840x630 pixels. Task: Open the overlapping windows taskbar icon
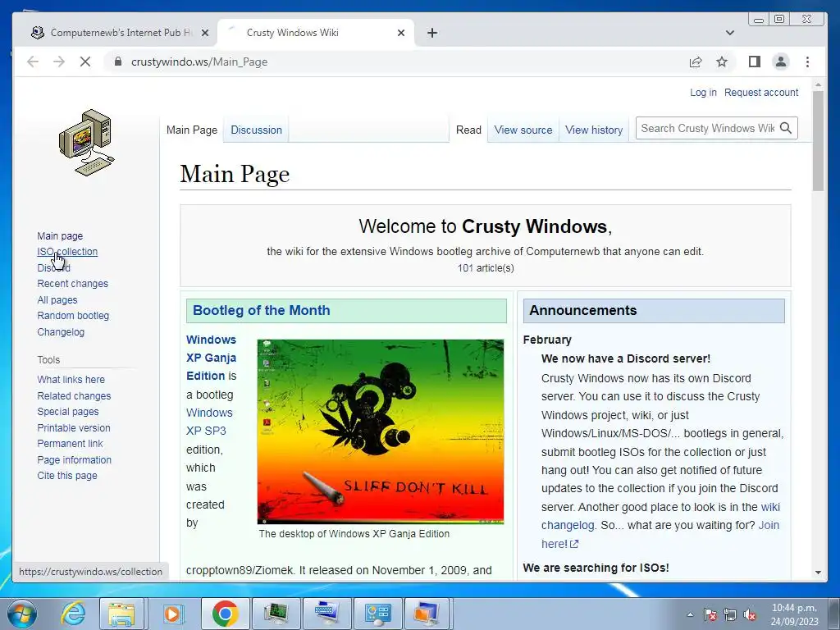427,614
